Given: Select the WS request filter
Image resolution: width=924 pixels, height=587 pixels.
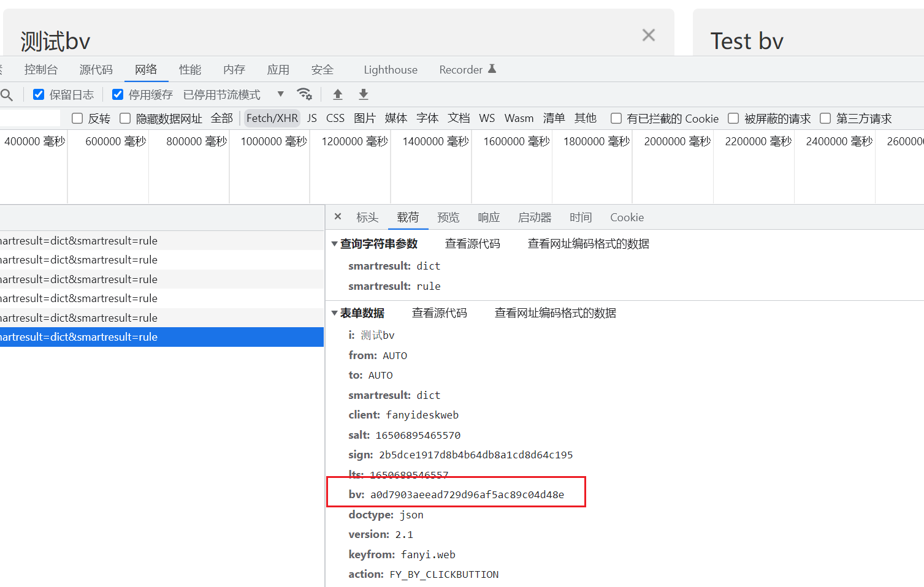Looking at the screenshot, I should pos(486,118).
